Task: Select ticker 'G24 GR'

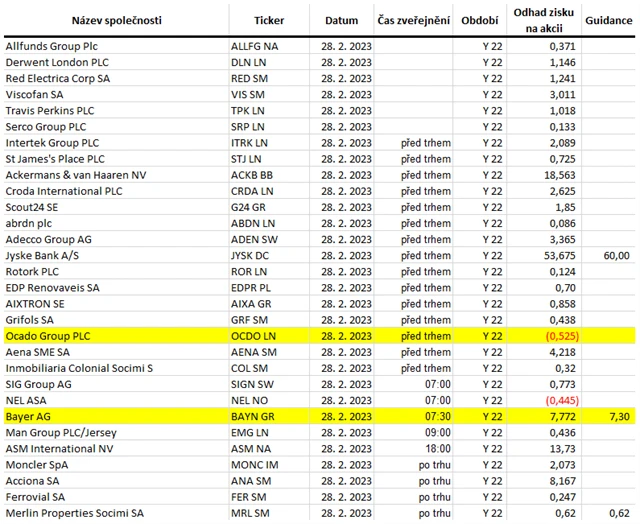Action: click(x=248, y=207)
